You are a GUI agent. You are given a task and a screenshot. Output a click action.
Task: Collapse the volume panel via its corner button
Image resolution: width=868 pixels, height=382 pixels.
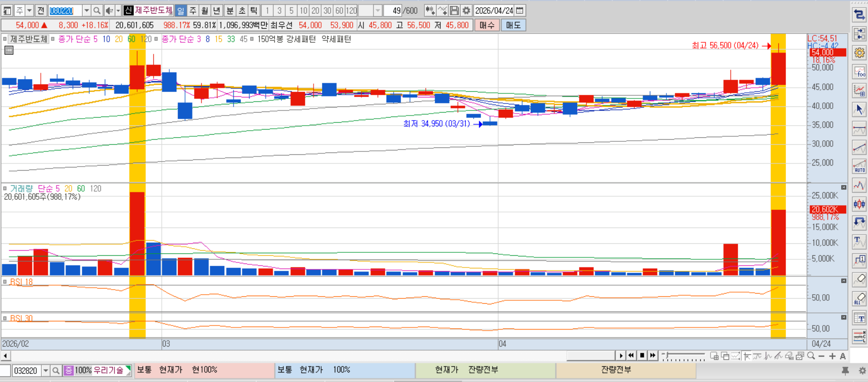(844, 188)
